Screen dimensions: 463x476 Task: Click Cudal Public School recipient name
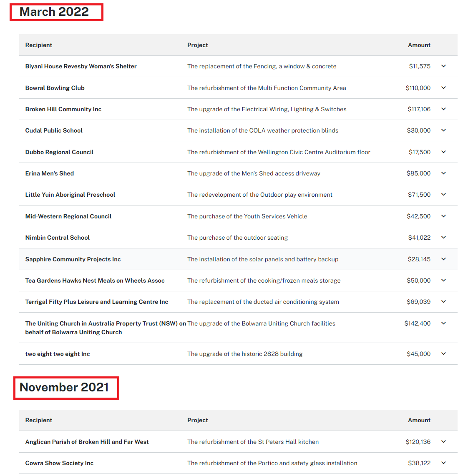(54, 130)
